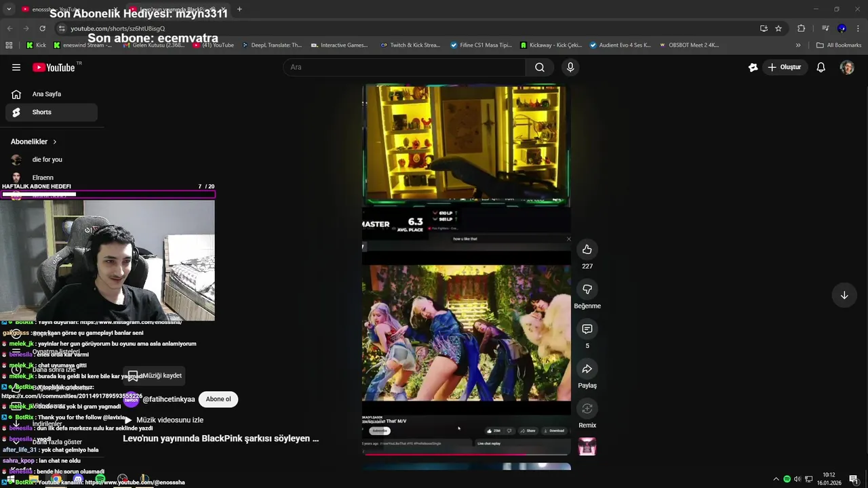
Task: Click the Abone ol subscribe button
Action: pos(218,399)
